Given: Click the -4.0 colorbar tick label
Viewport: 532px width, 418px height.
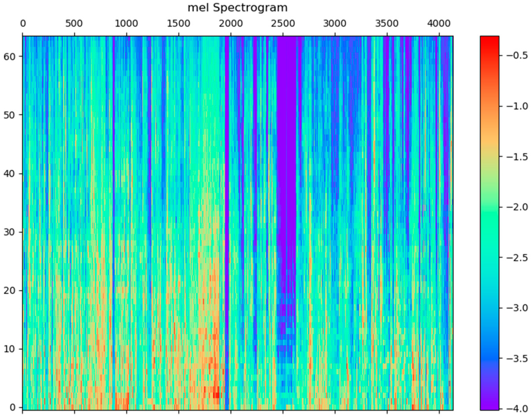Looking at the screenshot, I should coord(517,409).
